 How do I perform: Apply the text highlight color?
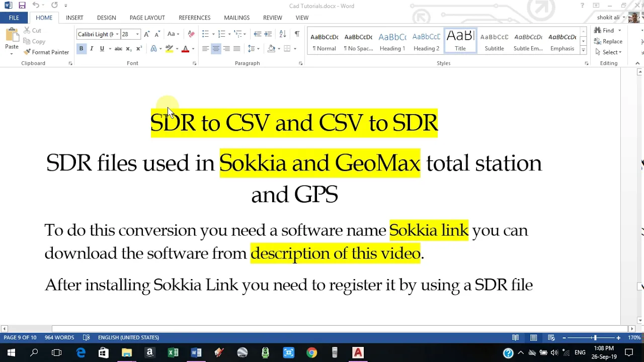pos(169,49)
